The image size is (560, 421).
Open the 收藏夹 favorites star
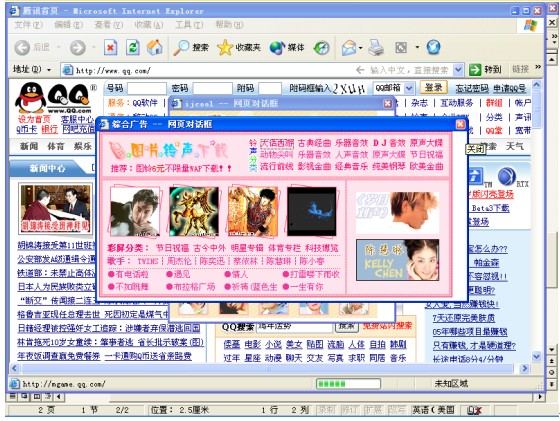239,47
